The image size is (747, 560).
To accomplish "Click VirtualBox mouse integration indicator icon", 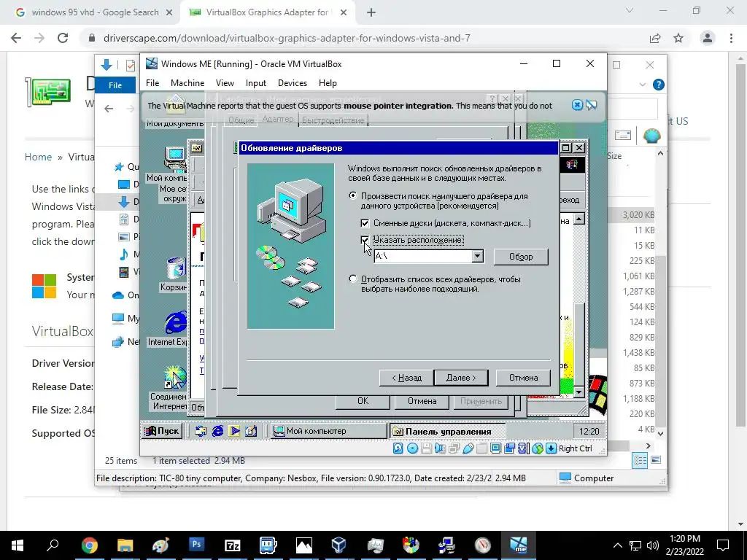I will pos(538,448).
